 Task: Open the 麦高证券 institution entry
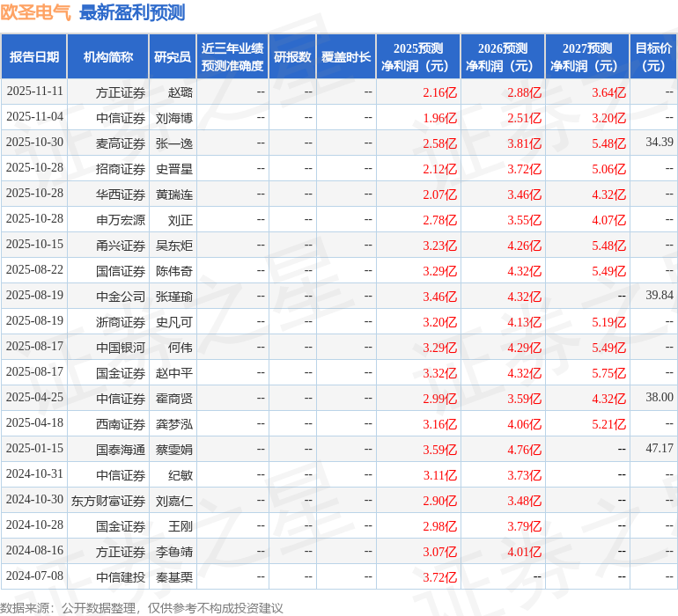pyautogui.click(x=121, y=143)
